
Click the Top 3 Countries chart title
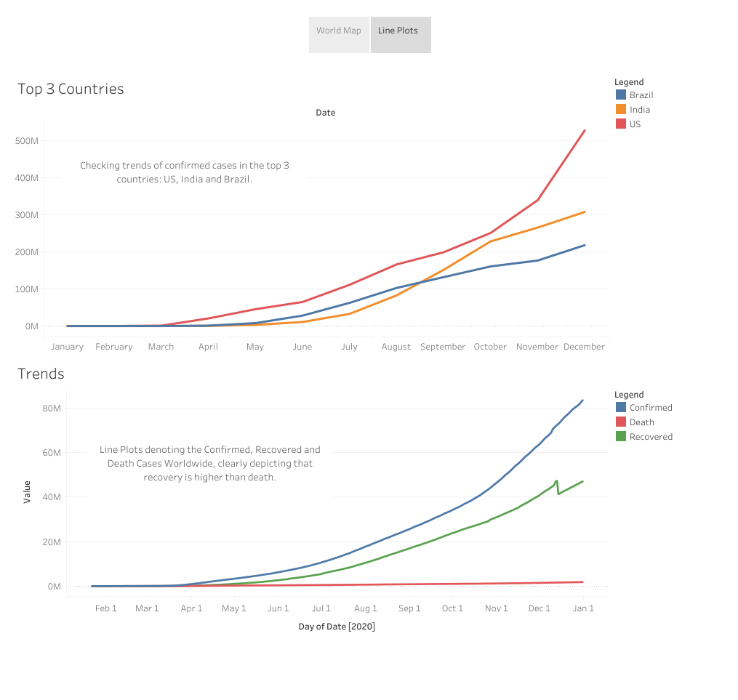click(70, 89)
